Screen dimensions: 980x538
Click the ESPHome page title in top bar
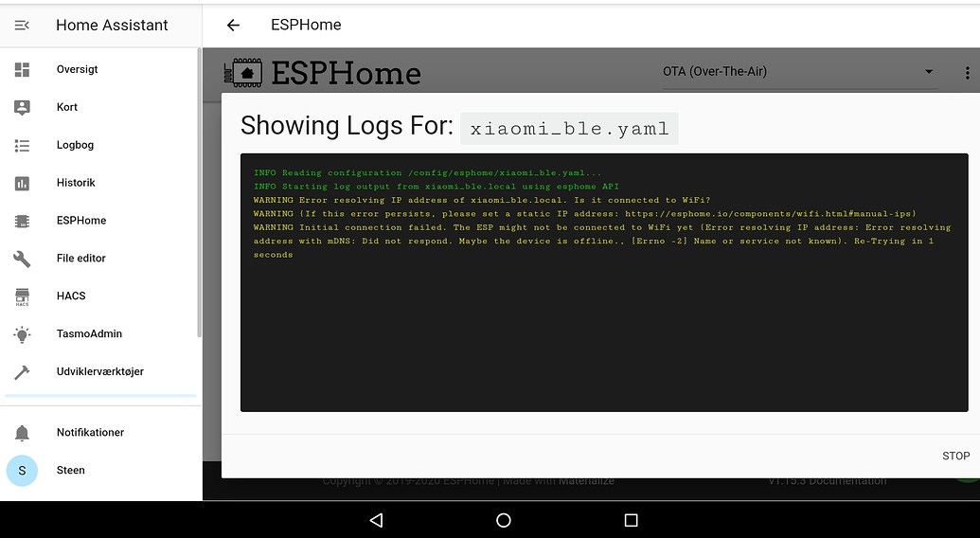(x=306, y=25)
